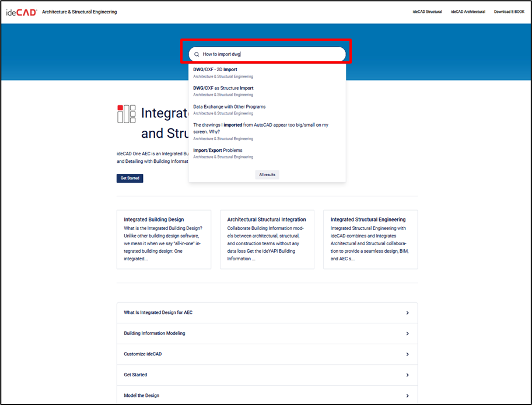Viewport: 532px width, 405px height.
Task: Click the Get Started button
Action: pyautogui.click(x=130, y=178)
